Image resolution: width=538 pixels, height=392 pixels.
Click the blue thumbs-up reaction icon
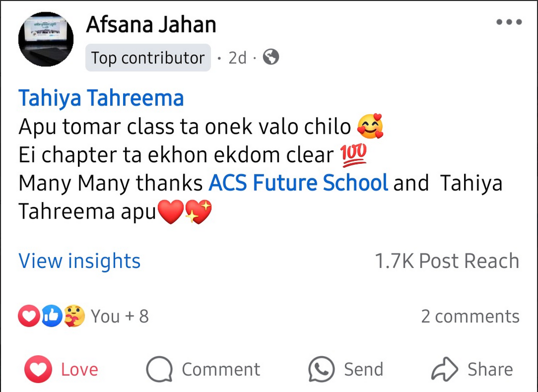pyautogui.click(x=51, y=316)
